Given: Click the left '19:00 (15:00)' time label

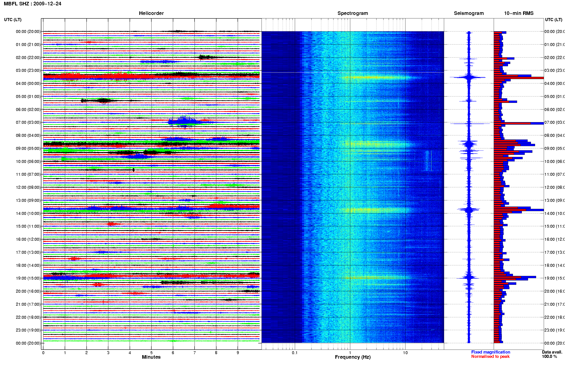Looking at the screenshot, I should tap(28, 278).
